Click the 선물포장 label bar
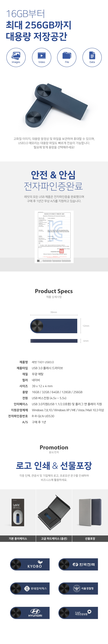This screenshot has width=108, height=644. pyautogui.click(x=90, y=538)
